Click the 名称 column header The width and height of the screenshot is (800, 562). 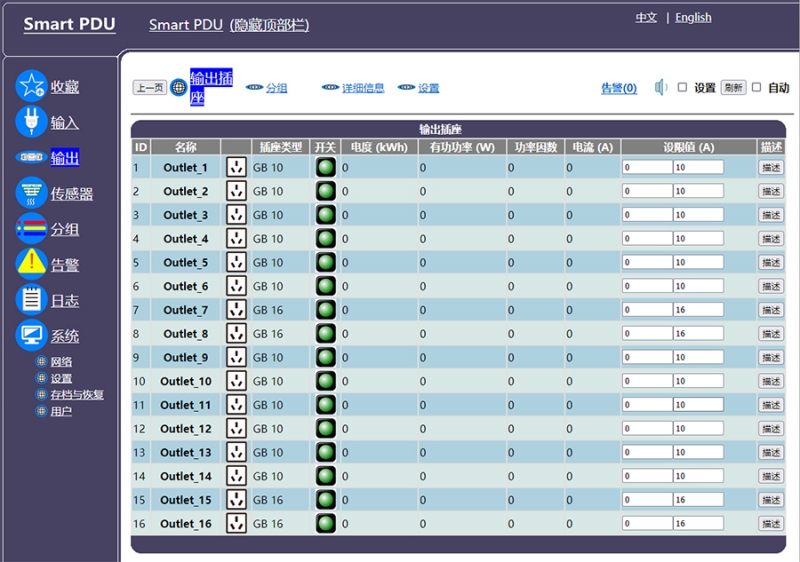click(186, 147)
